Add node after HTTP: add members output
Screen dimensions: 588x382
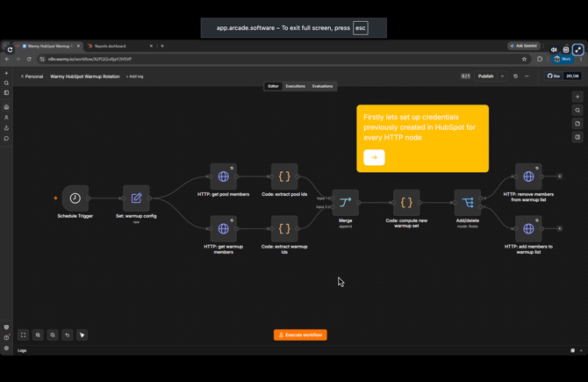click(560, 228)
